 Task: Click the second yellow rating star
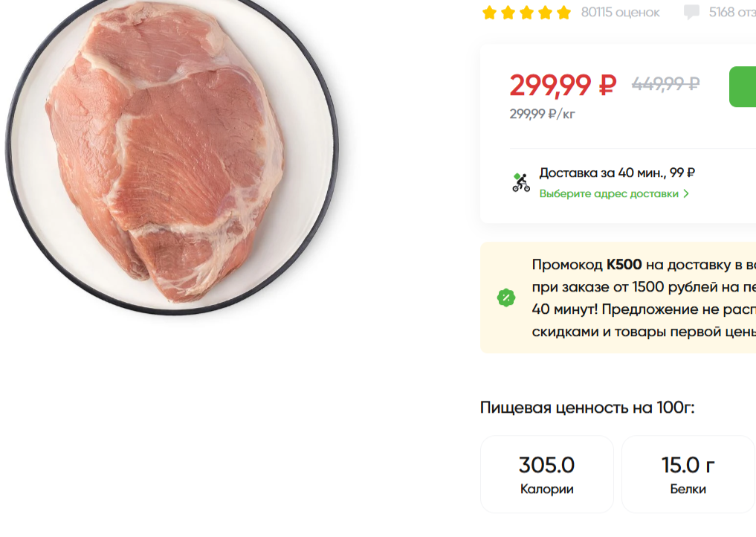point(508,13)
